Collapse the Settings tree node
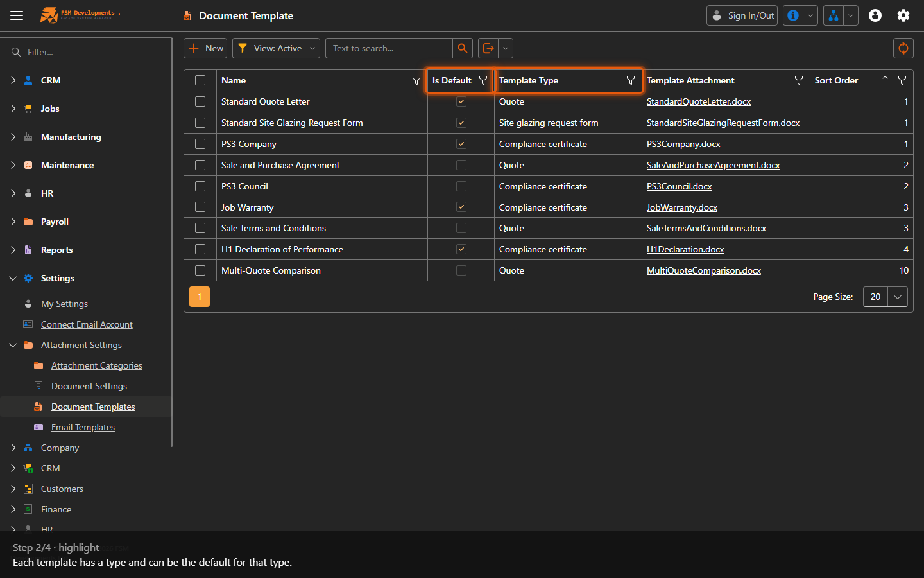 tap(13, 278)
